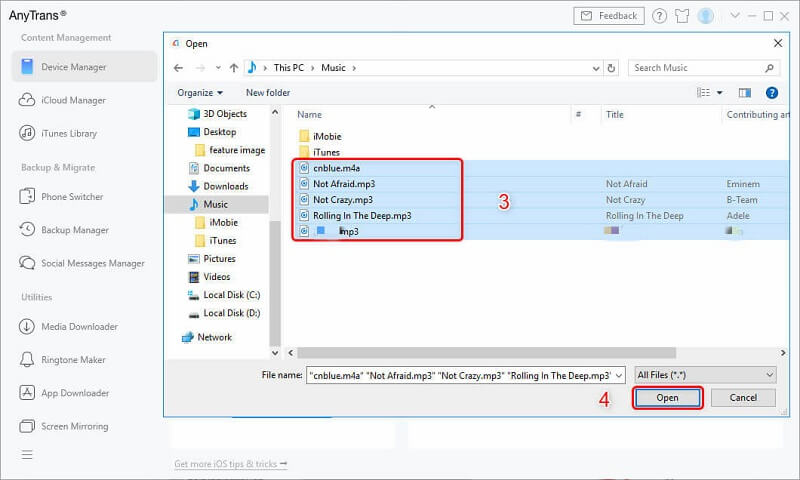Image resolution: width=800 pixels, height=480 pixels.
Task: Expand the All Files type dropdown
Action: coord(705,374)
